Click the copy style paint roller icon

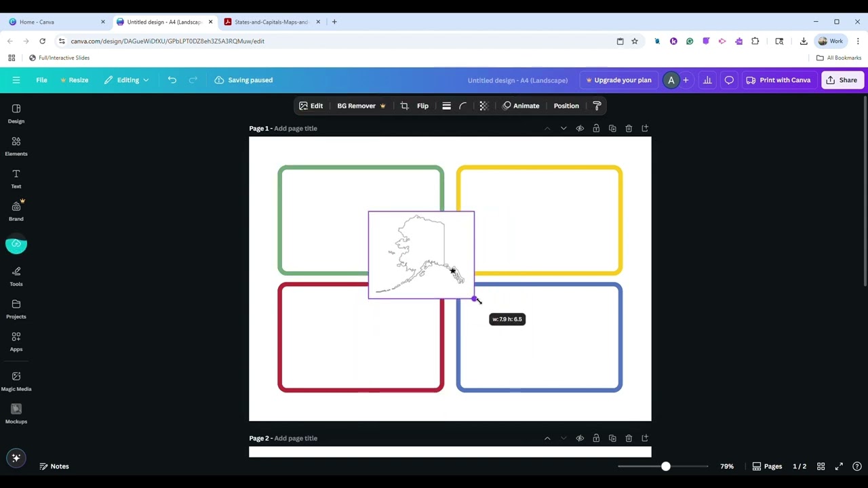click(x=597, y=106)
